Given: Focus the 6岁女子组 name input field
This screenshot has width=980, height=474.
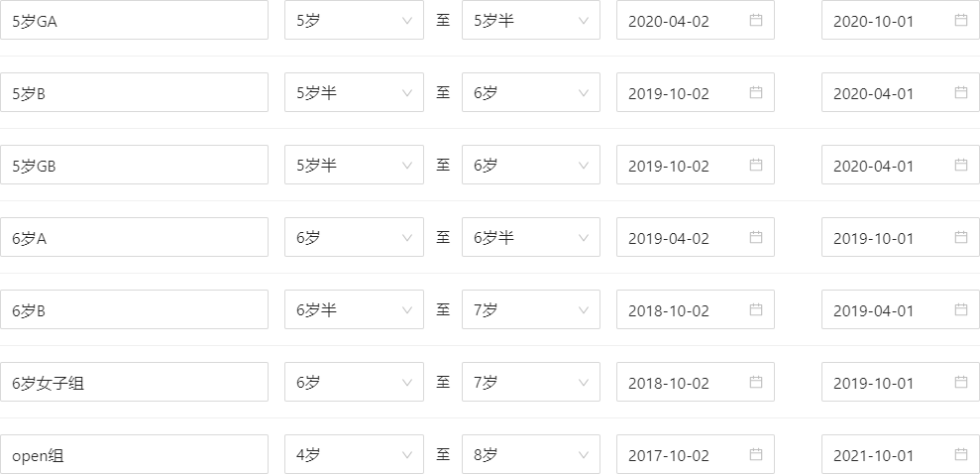Looking at the screenshot, I should [134, 382].
